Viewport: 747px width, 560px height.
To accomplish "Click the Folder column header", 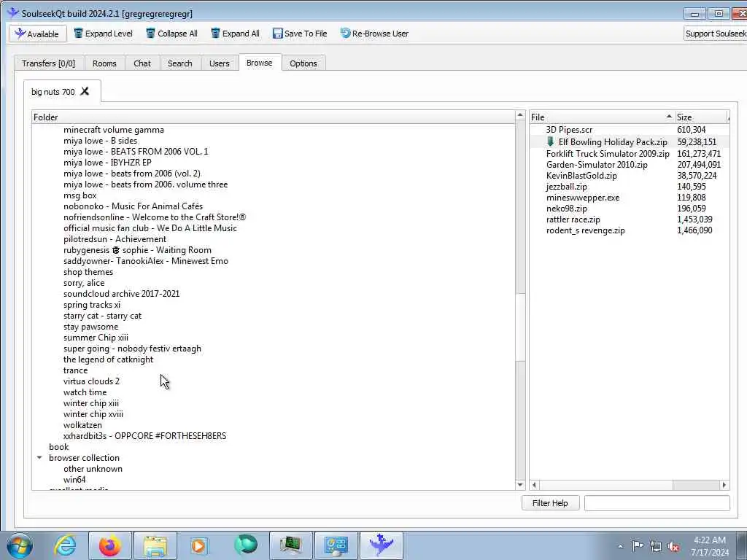I will [x=274, y=117].
